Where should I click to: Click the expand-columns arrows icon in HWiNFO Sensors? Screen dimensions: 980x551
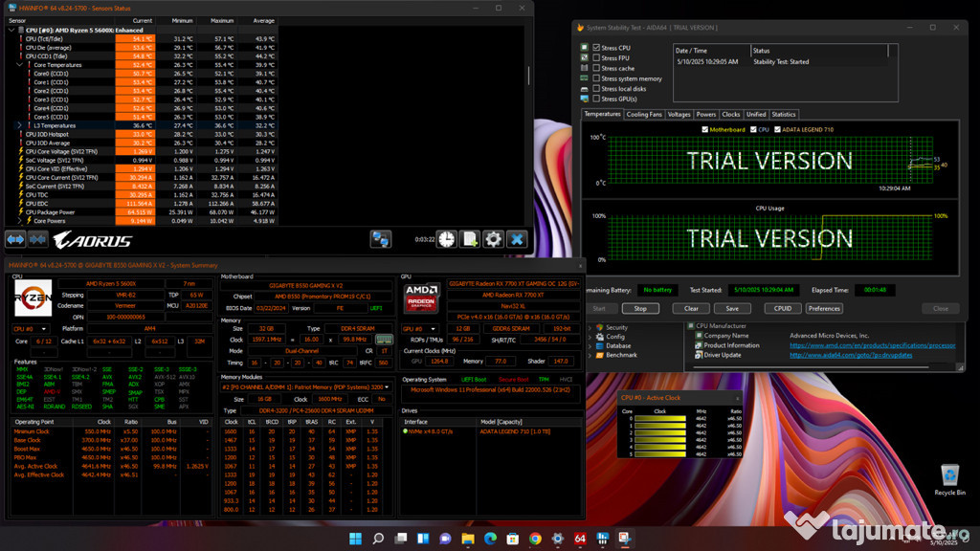[15, 239]
